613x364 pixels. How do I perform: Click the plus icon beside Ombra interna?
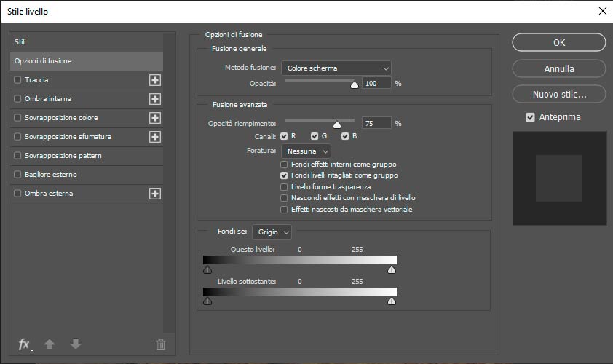pos(155,99)
